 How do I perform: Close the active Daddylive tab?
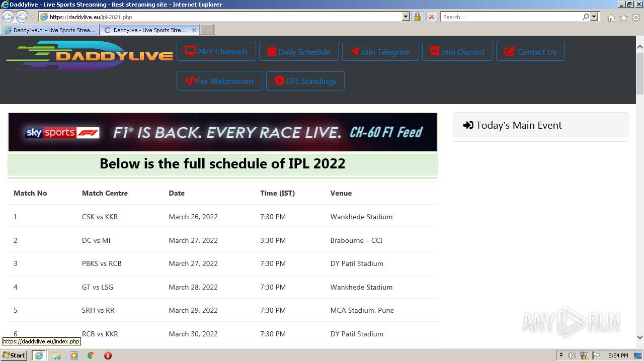point(194,30)
